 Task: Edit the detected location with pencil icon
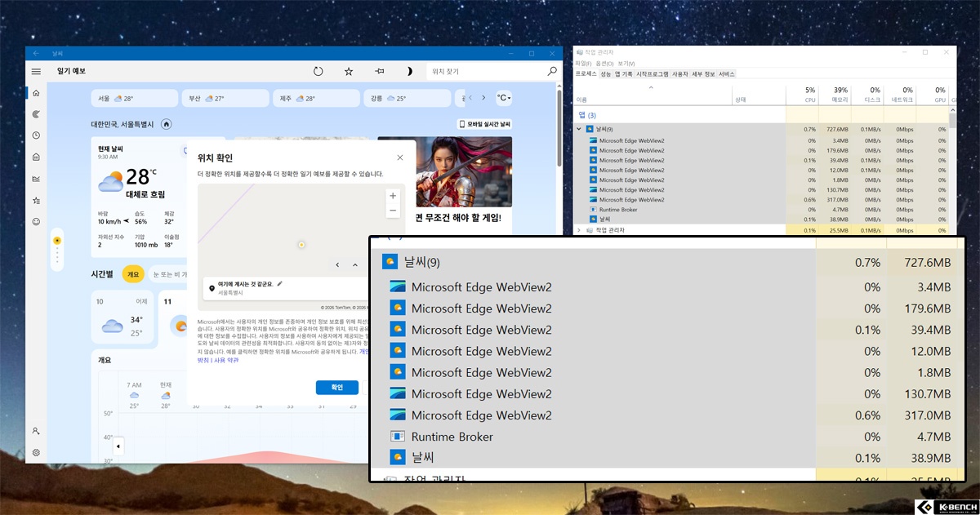(x=279, y=283)
